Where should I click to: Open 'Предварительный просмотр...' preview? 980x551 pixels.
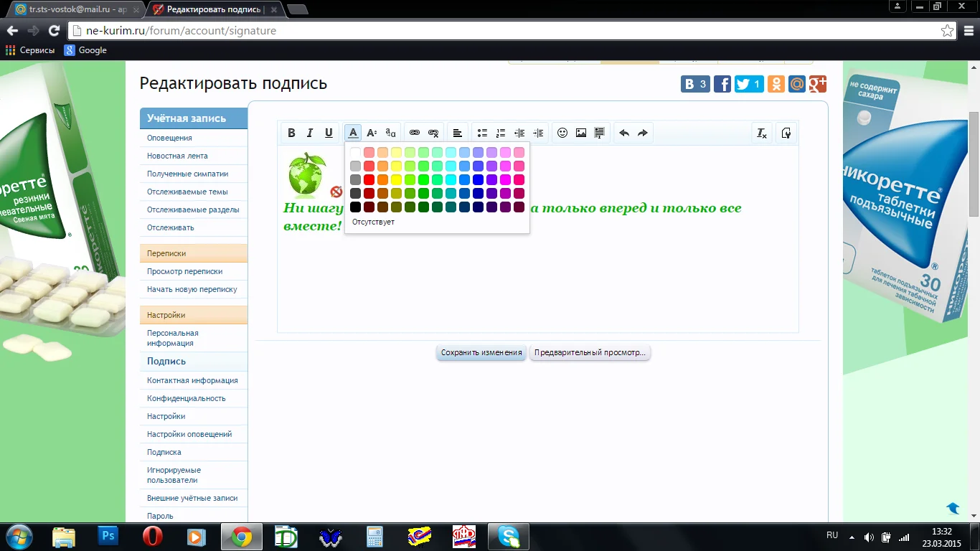pos(590,352)
